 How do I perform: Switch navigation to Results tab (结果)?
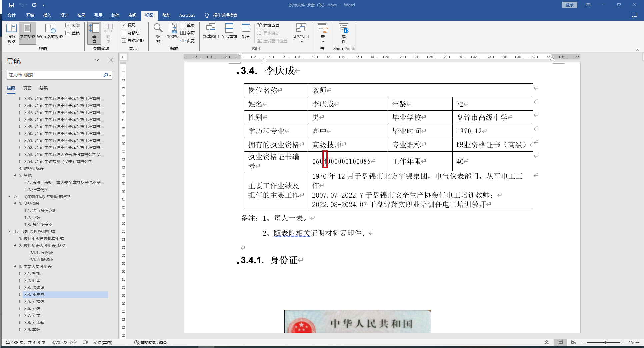(x=44, y=88)
